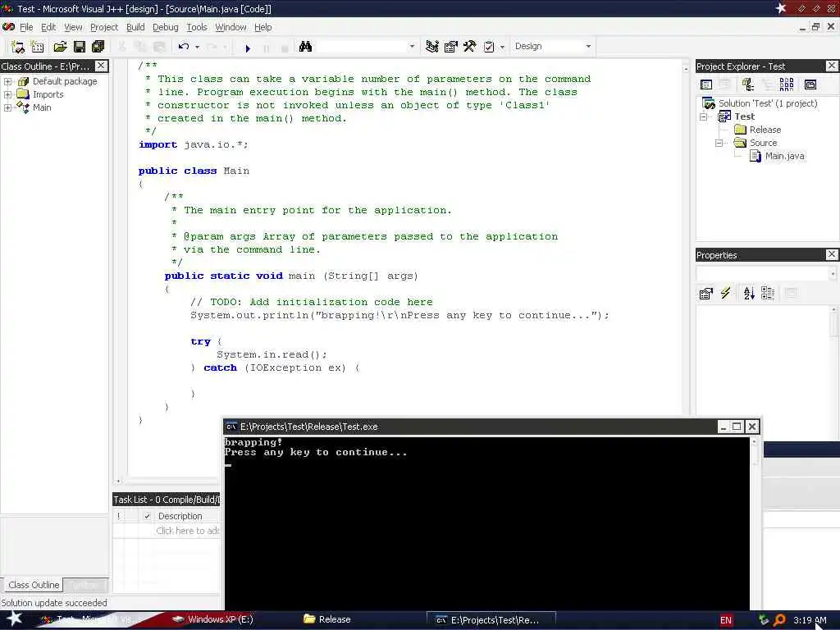Viewport: 840px width, 630px height.
Task: Expand the Default package node in Class Outline
Action: coord(7,81)
